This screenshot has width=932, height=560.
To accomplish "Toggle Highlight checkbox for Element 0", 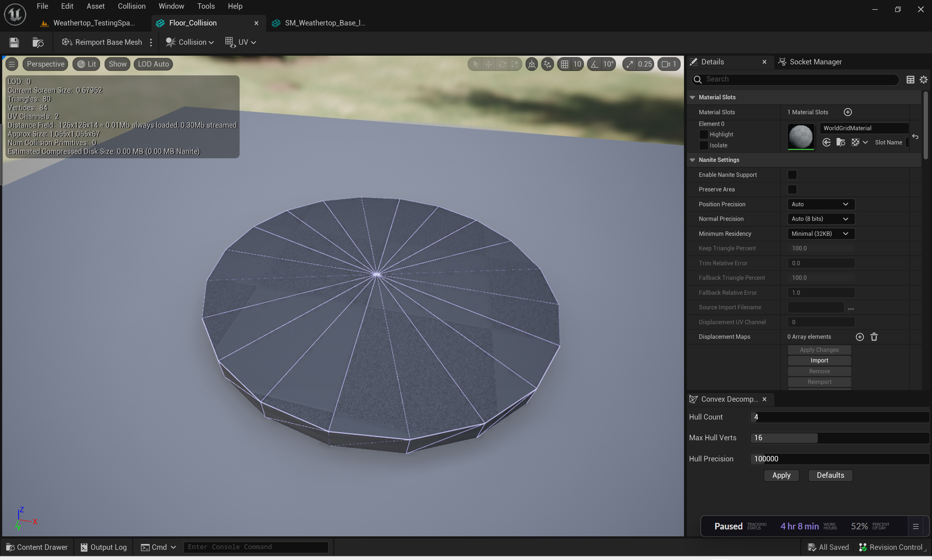I will (703, 134).
